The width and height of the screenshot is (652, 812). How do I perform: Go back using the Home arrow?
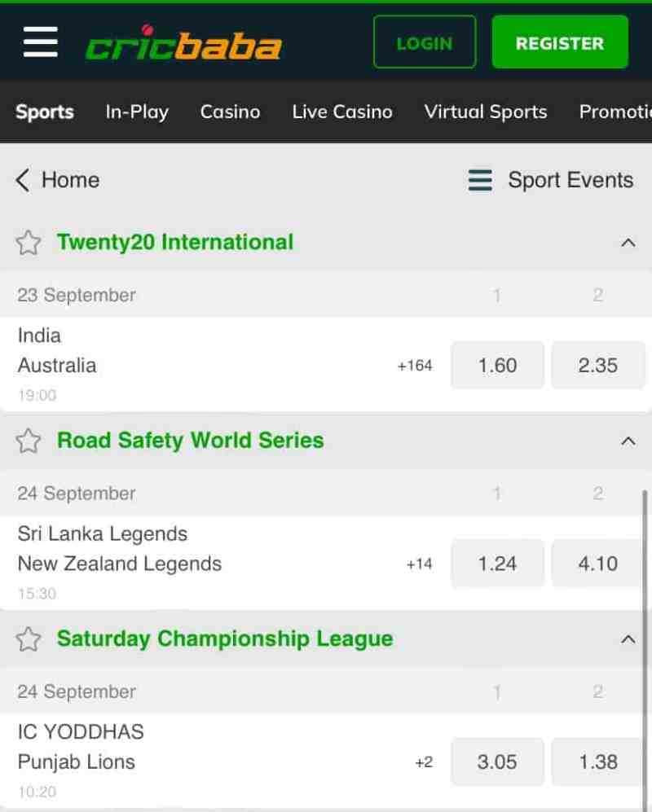[23, 180]
